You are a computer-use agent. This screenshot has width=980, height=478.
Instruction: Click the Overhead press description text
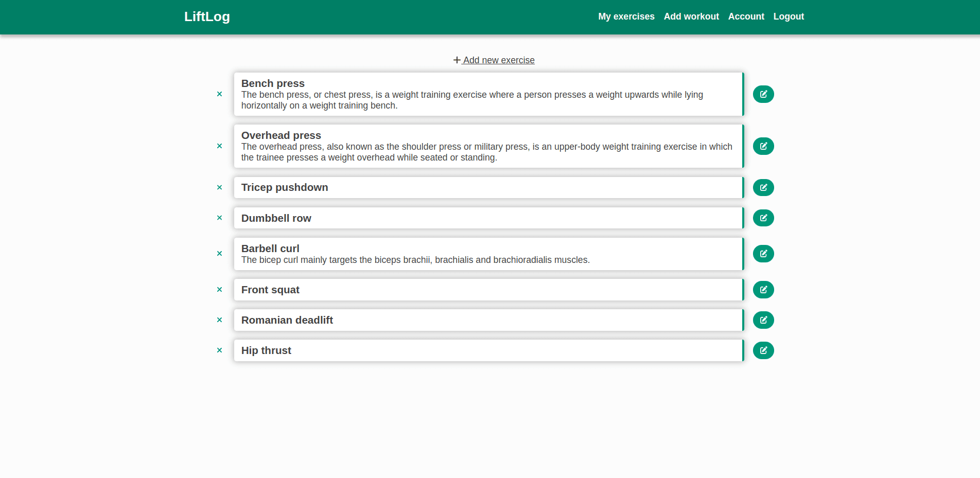tap(486, 152)
